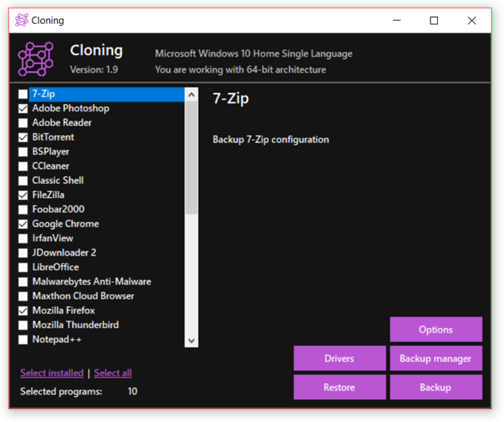
Task: Click the Select installed link
Action: pos(52,373)
